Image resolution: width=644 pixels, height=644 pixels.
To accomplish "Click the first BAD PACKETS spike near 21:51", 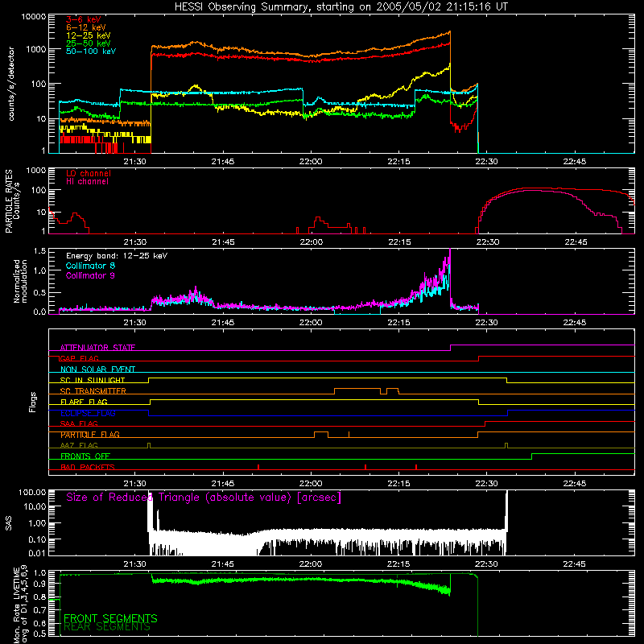I will (258, 467).
